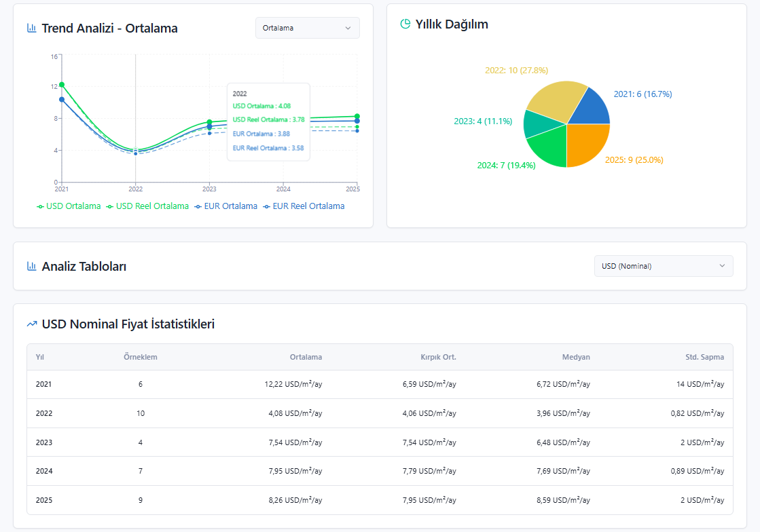This screenshot has height=532, width=760.
Task: Click the Trend Analizi bar chart icon
Action: pyautogui.click(x=31, y=28)
